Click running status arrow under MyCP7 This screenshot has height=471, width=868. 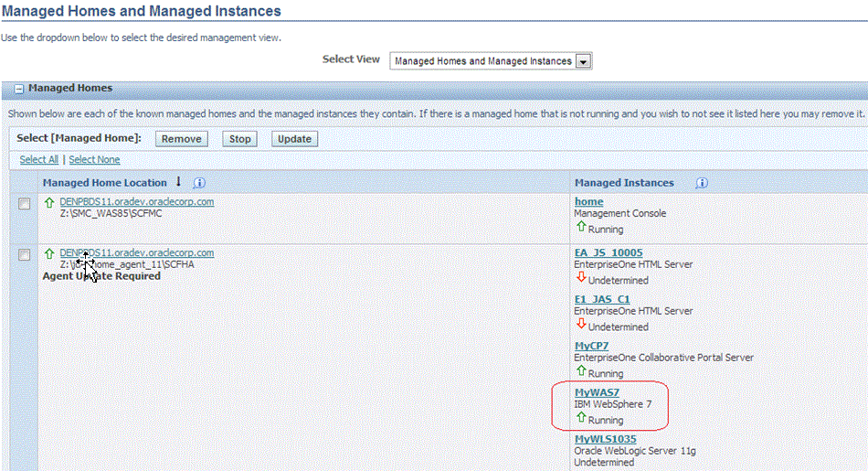point(581,370)
